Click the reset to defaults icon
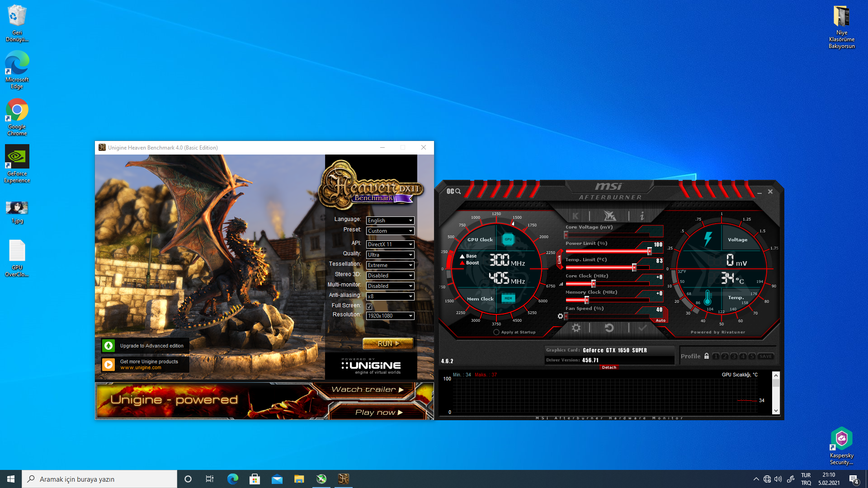 click(x=609, y=328)
